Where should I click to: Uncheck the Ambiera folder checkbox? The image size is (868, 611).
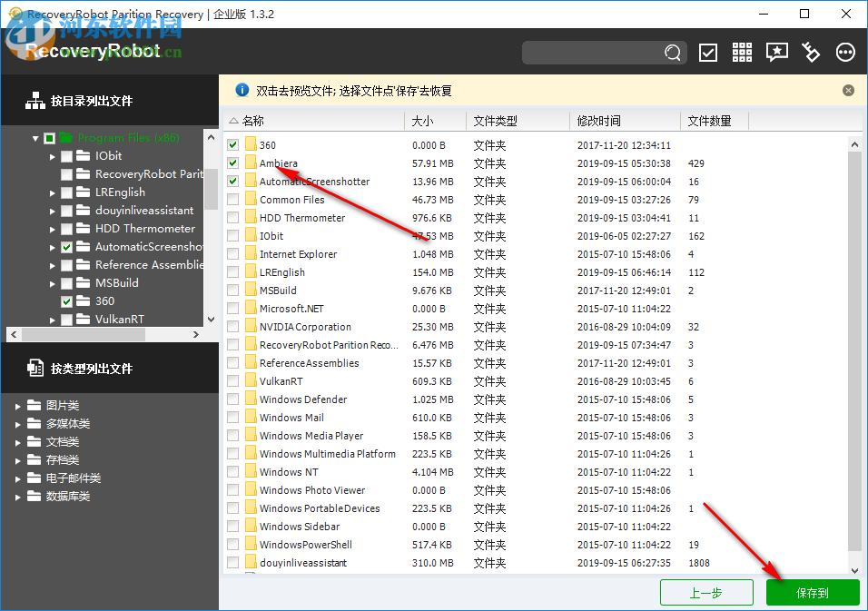point(233,163)
